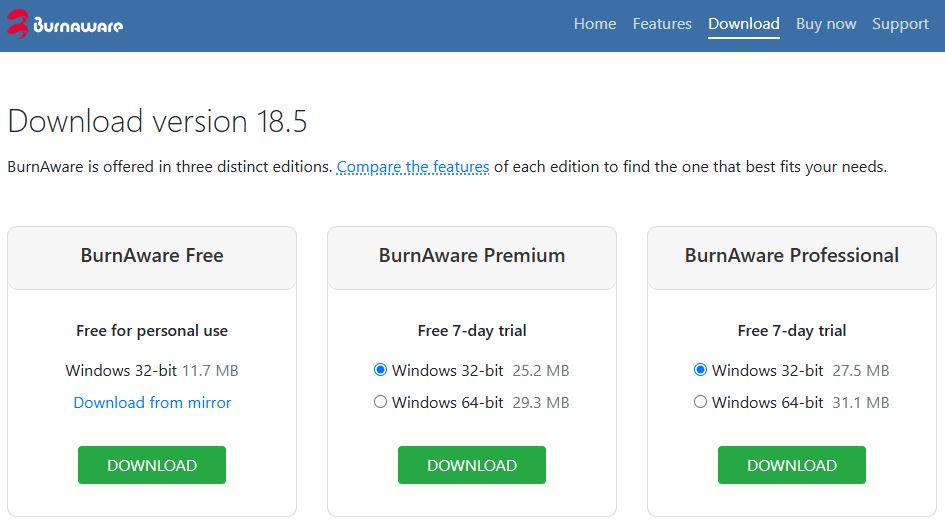945x527 pixels.
Task: Click Download from mirror link
Action: (x=152, y=403)
